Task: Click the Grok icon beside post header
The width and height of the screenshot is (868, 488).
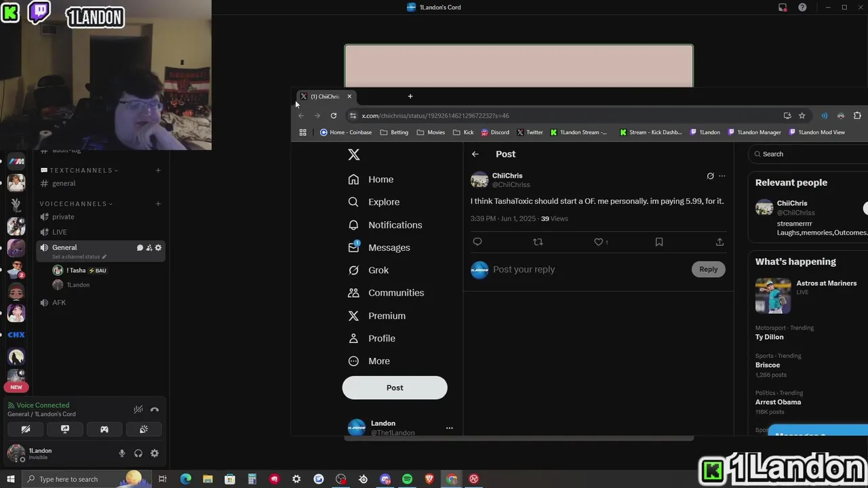Action: point(710,176)
